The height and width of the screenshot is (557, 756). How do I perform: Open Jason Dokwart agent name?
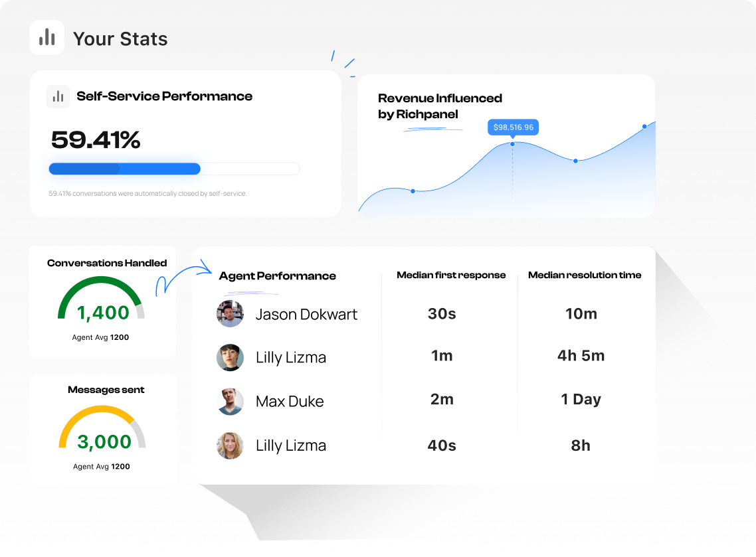(x=306, y=314)
